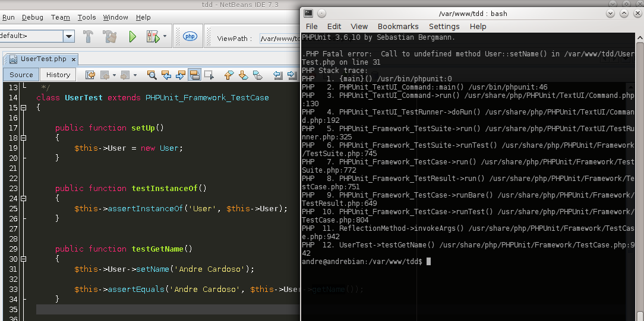Click Find Previous Occurrence icon
The height and width of the screenshot is (321, 644).
(166, 75)
